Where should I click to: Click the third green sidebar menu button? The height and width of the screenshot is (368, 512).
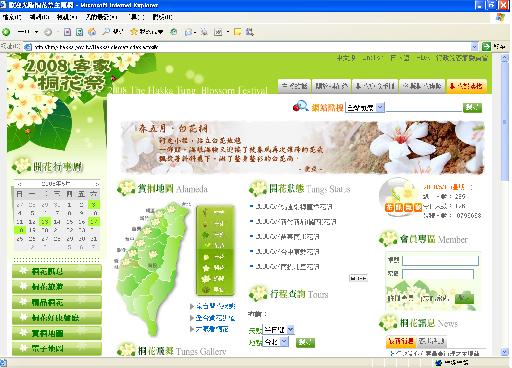57,302
